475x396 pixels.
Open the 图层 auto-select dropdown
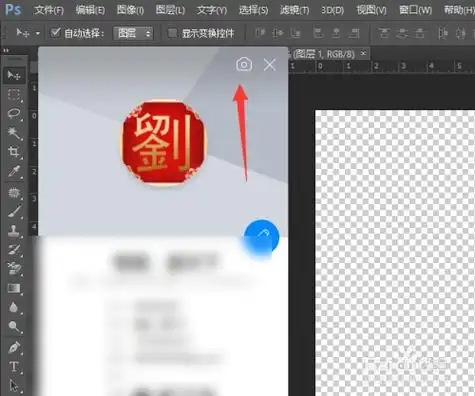[133, 33]
